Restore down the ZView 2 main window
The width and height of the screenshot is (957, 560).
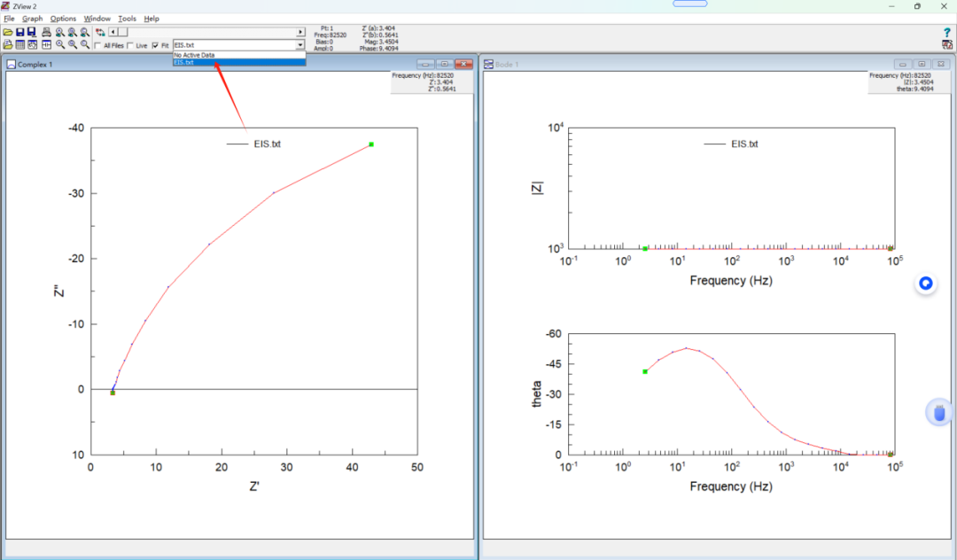pyautogui.click(x=917, y=6)
